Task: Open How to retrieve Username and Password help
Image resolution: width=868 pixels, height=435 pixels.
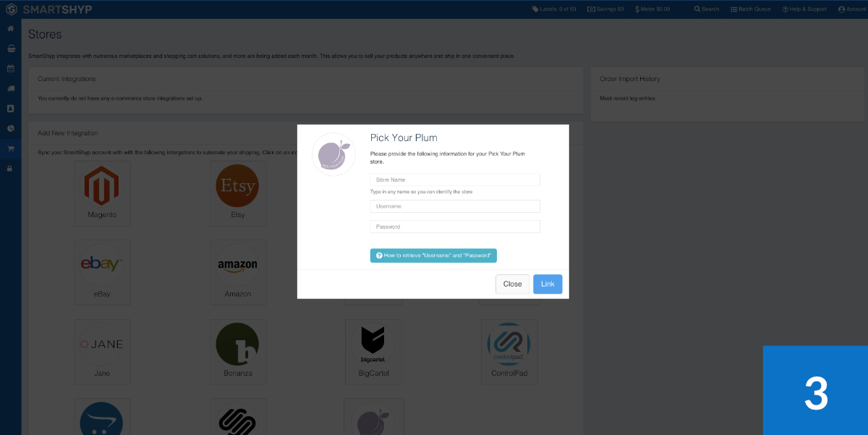Action: pyautogui.click(x=433, y=255)
